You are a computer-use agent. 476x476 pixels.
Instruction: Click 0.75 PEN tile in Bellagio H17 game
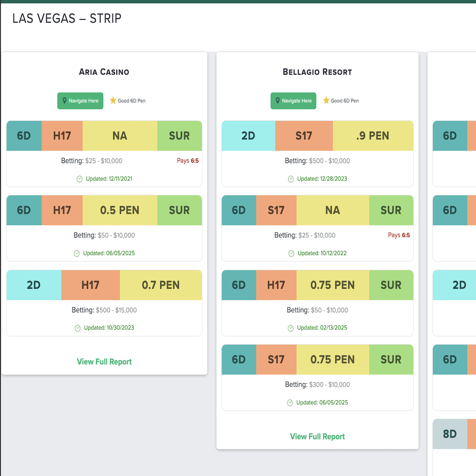(333, 285)
